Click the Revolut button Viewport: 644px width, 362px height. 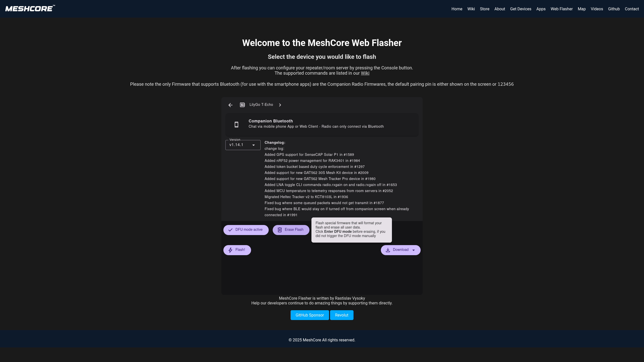[x=341, y=315]
